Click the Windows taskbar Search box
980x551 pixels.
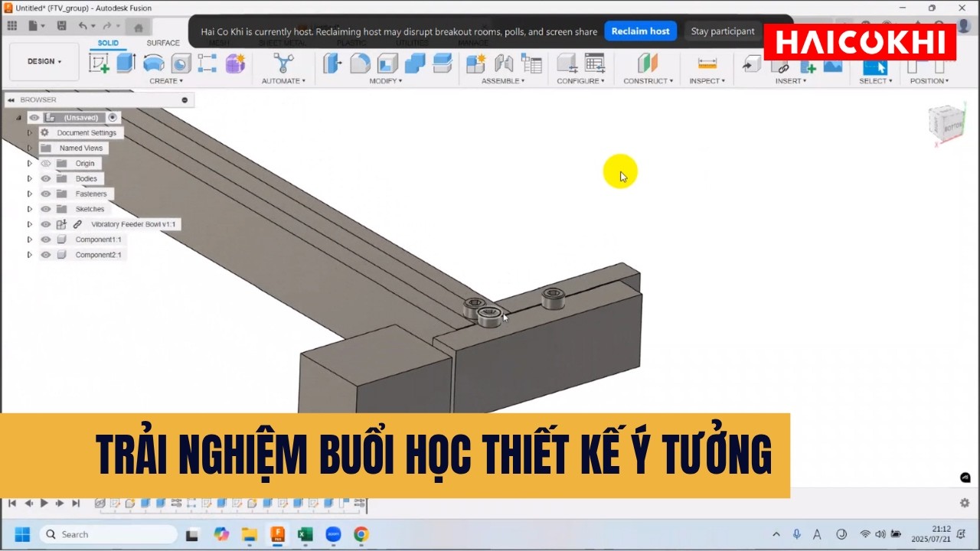[108, 534]
